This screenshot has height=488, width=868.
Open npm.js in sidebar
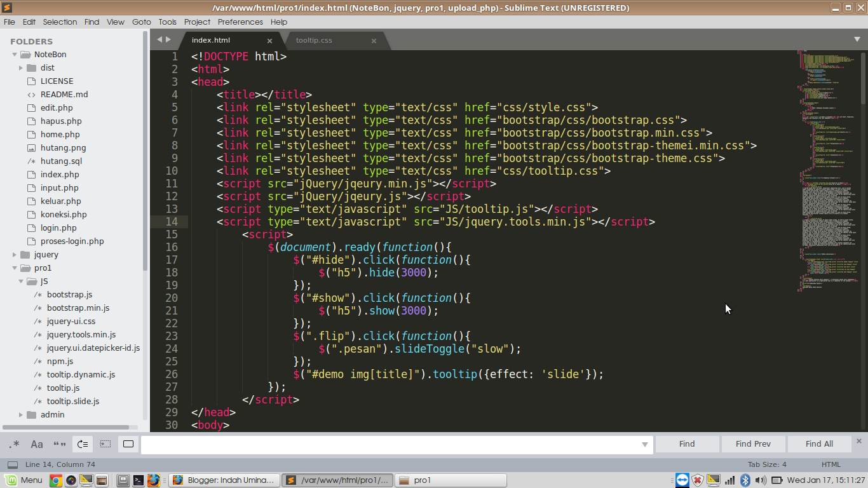click(60, 362)
